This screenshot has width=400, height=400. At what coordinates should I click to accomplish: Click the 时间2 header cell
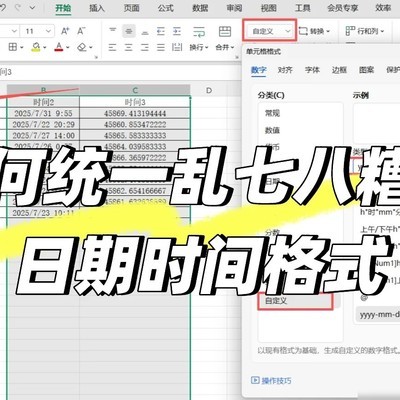[x=43, y=102]
